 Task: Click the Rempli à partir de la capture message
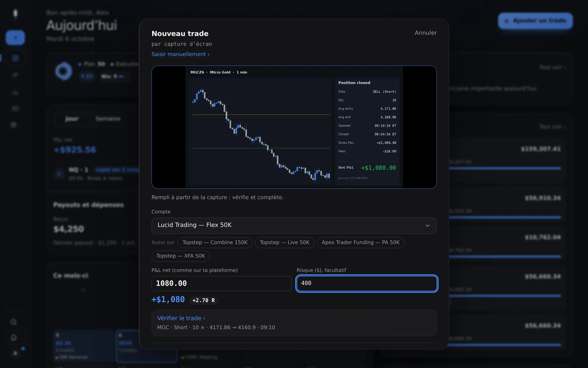coord(217,197)
